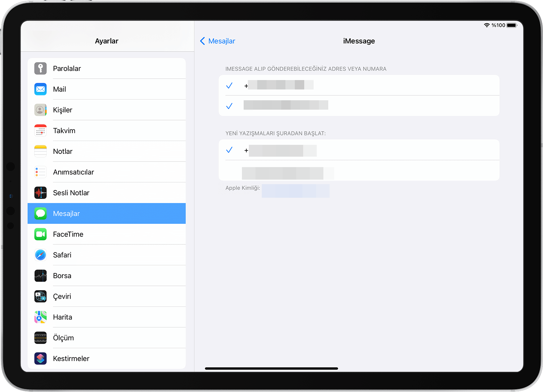543x392 pixels.
Task: Open Notlar settings row
Action: [107, 151]
